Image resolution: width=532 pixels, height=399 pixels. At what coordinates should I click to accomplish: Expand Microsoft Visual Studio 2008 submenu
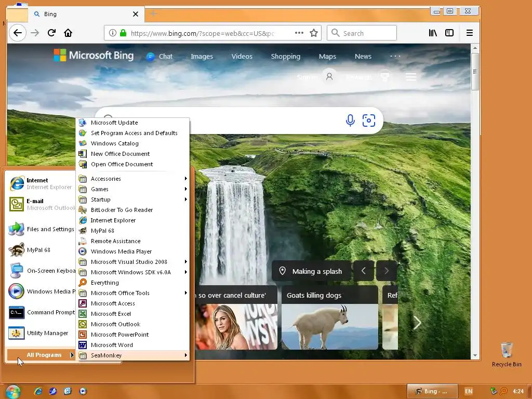[x=132, y=262]
